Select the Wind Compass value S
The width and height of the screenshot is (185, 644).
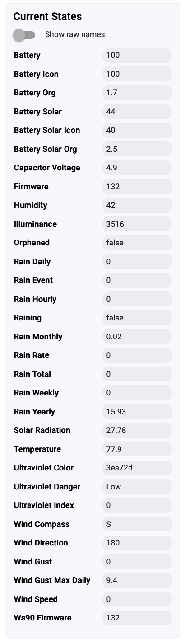tap(137, 524)
